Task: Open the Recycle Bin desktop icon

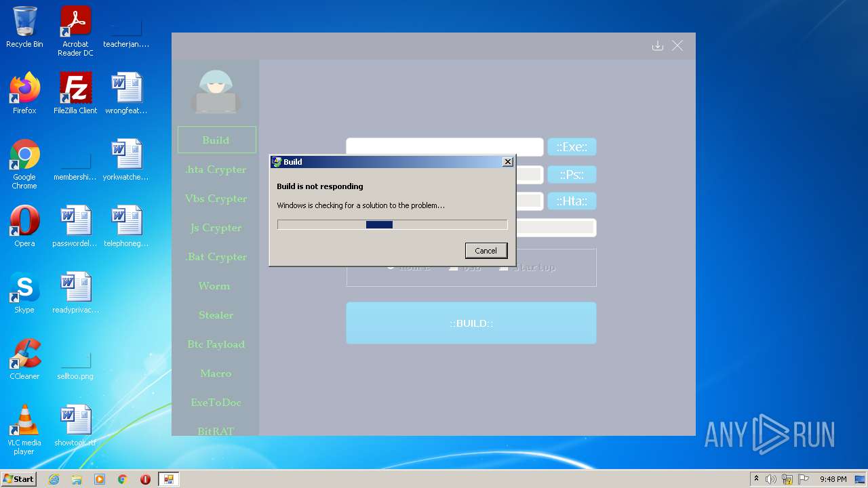Action: click(x=24, y=27)
